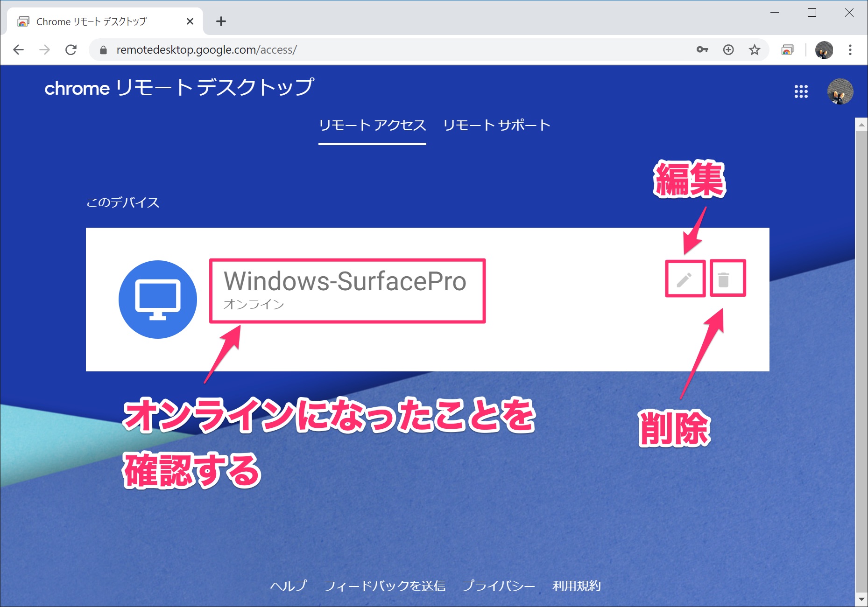
Task: Open the Chrome Remote Desktop extension icon
Action: click(788, 49)
